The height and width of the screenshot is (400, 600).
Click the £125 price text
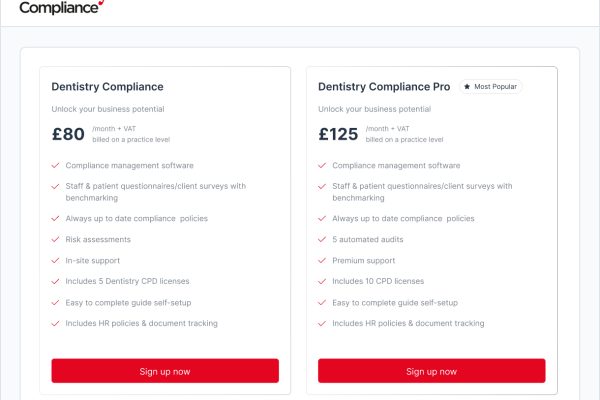pos(338,134)
